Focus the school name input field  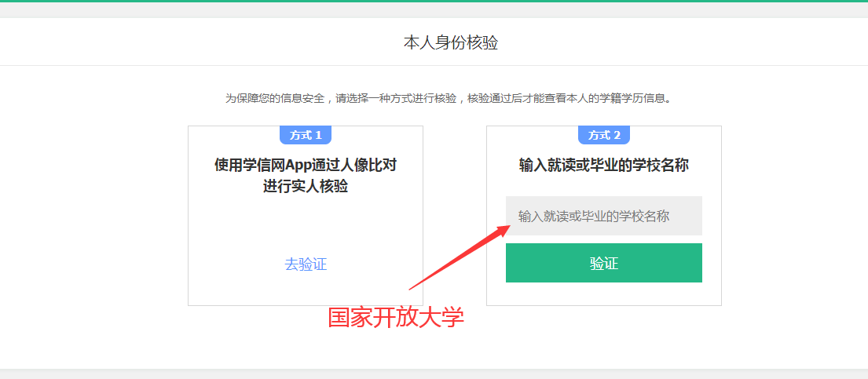pyautogui.click(x=603, y=216)
